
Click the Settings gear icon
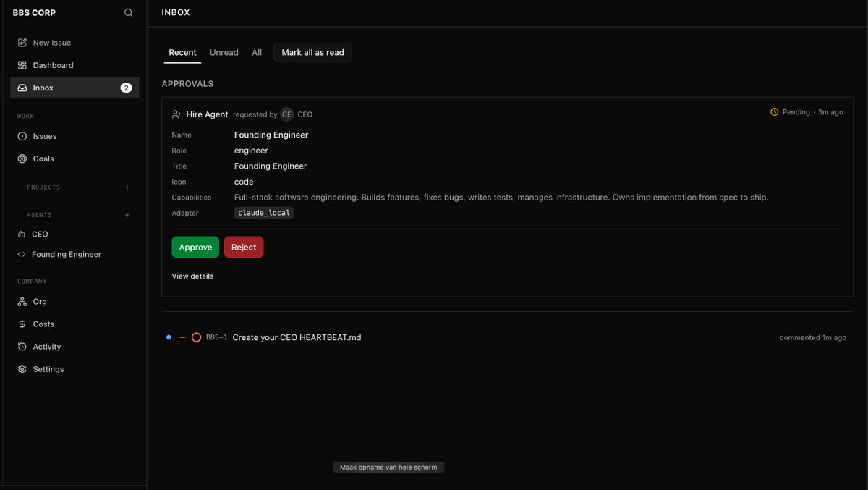point(22,369)
